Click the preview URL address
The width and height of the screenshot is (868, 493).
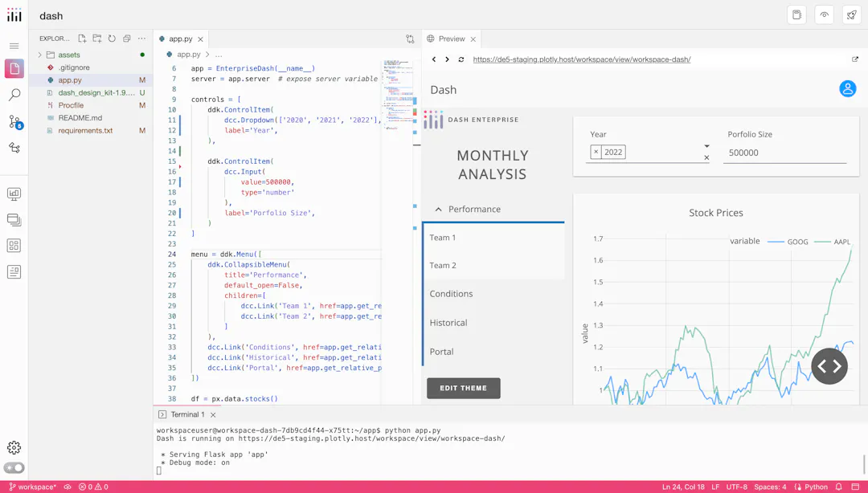(x=582, y=59)
